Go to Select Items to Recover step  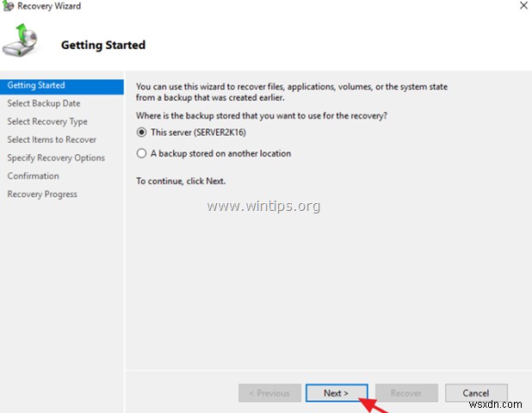[52, 139]
